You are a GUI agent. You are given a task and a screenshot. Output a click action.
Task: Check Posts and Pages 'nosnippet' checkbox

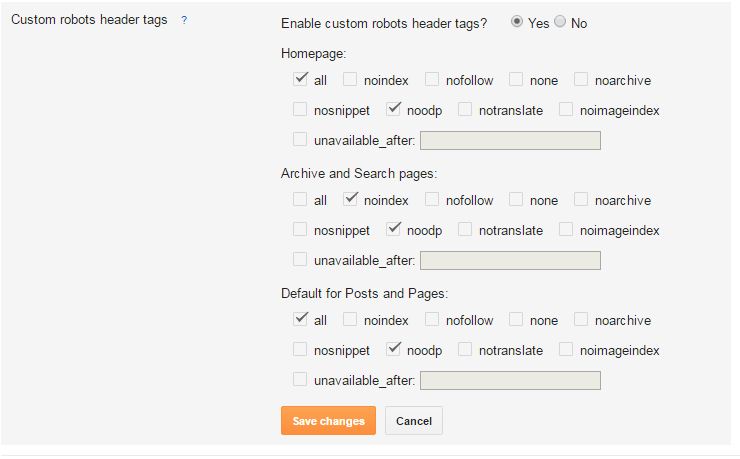click(300, 349)
